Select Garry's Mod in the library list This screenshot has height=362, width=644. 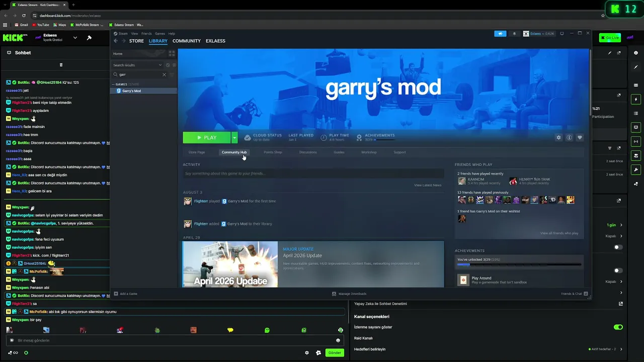click(144, 91)
